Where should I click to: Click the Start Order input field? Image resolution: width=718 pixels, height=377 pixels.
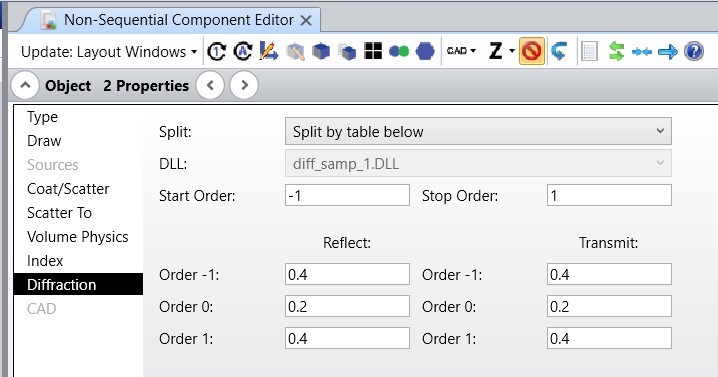pos(347,196)
